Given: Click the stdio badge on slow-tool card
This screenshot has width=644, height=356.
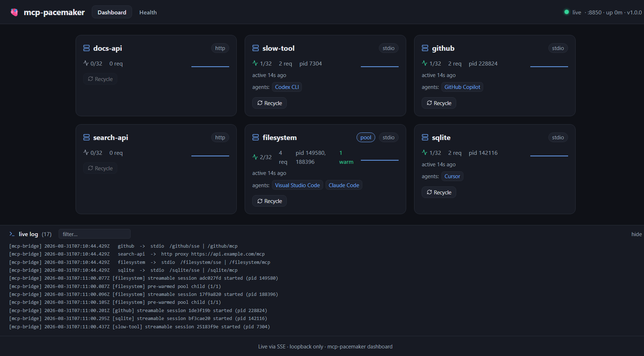Looking at the screenshot, I should [389, 48].
